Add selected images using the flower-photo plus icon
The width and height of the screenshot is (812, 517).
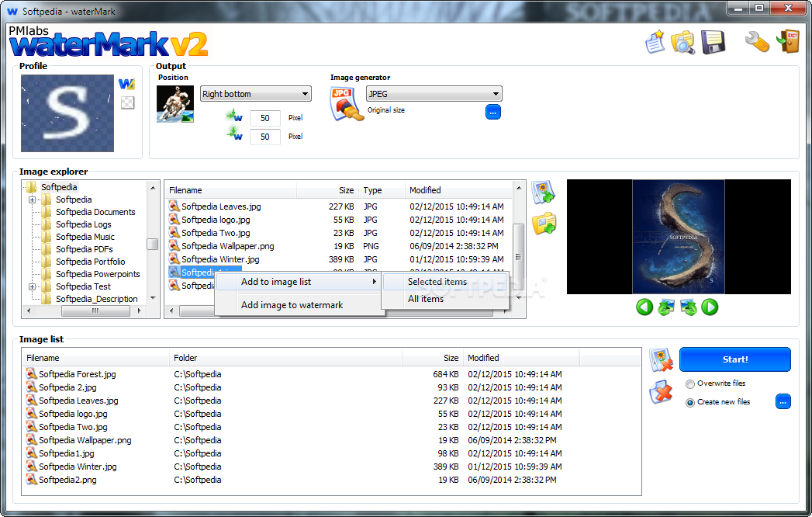pos(543,193)
